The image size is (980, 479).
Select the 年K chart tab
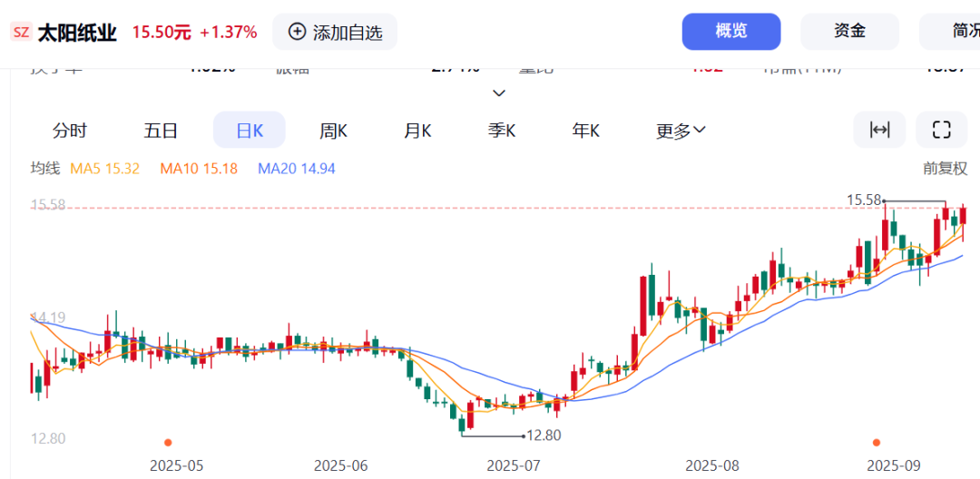pyautogui.click(x=585, y=131)
